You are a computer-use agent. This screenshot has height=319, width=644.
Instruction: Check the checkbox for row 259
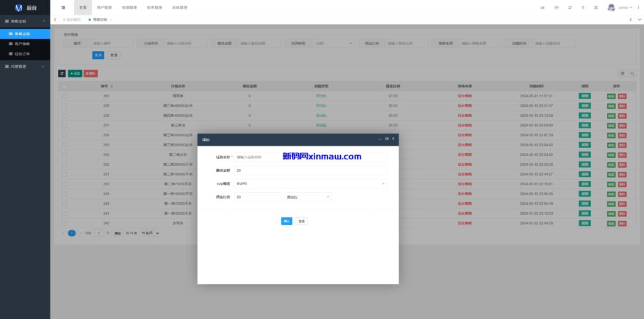coord(65,105)
